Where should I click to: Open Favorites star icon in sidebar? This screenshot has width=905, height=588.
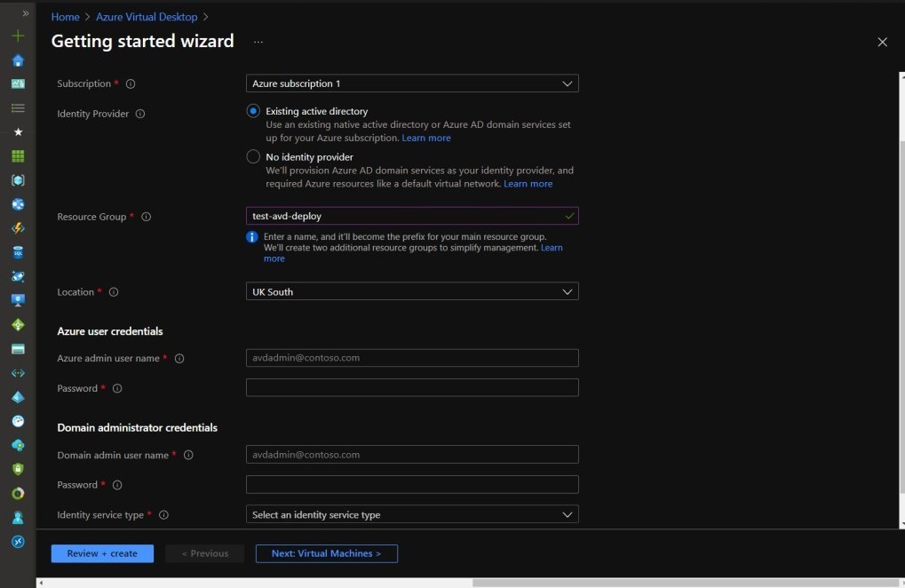(x=18, y=132)
